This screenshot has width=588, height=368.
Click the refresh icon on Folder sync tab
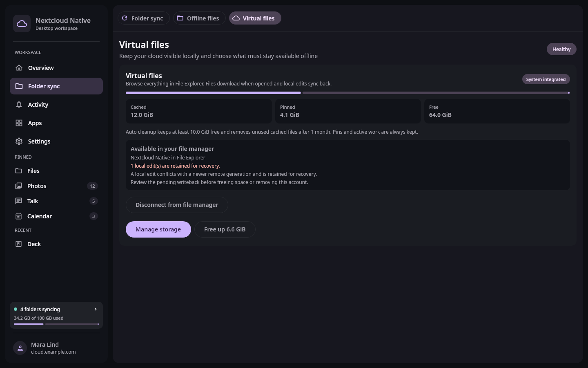tap(125, 18)
